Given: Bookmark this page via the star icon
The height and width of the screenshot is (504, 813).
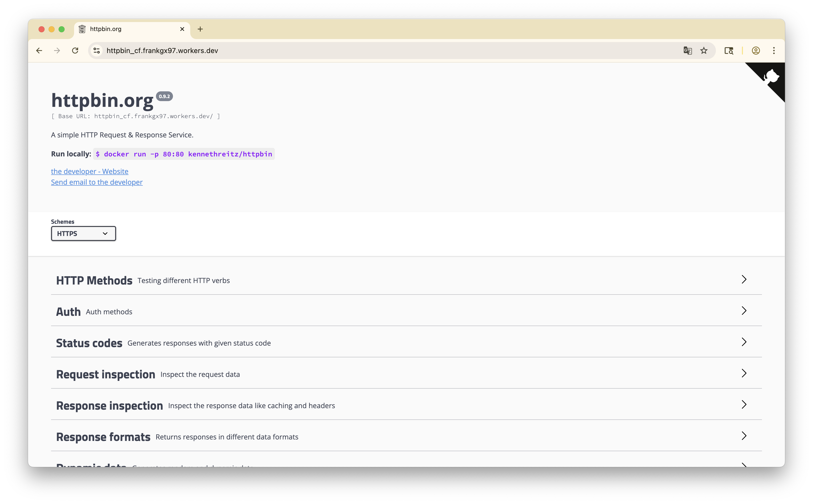Looking at the screenshot, I should [x=704, y=50].
